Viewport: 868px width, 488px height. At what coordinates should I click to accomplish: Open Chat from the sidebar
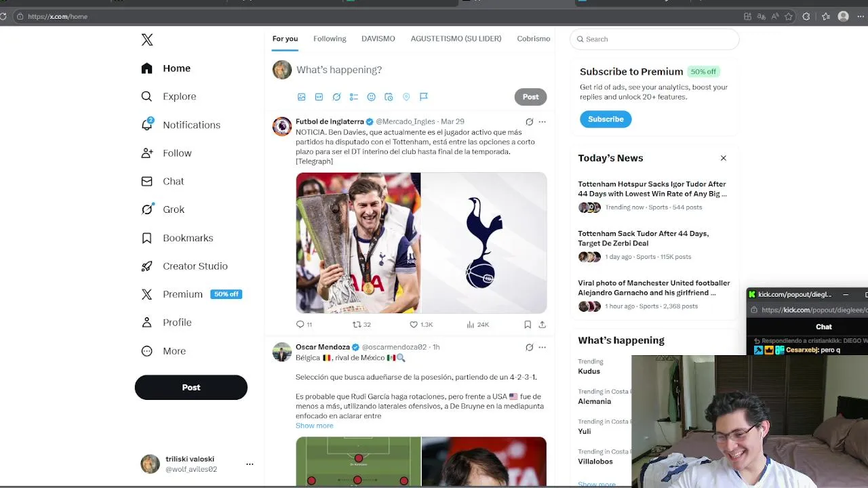163,181
